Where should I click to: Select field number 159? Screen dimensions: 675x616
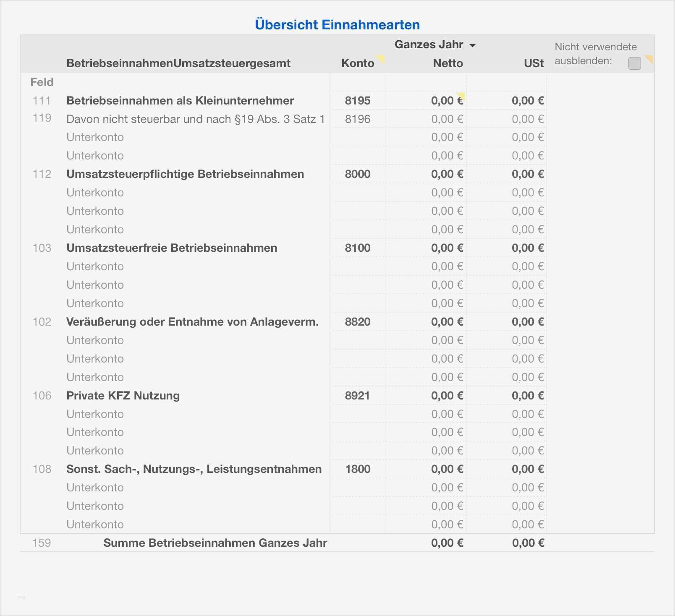tap(42, 543)
